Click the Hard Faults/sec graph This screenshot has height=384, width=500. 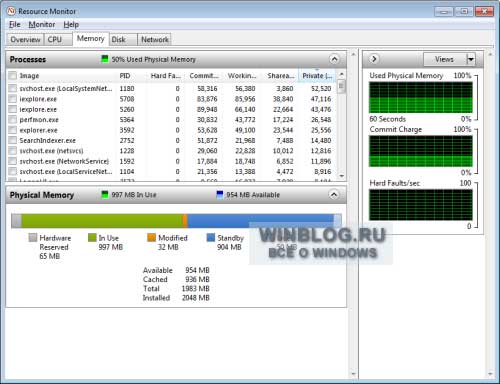click(x=421, y=205)
